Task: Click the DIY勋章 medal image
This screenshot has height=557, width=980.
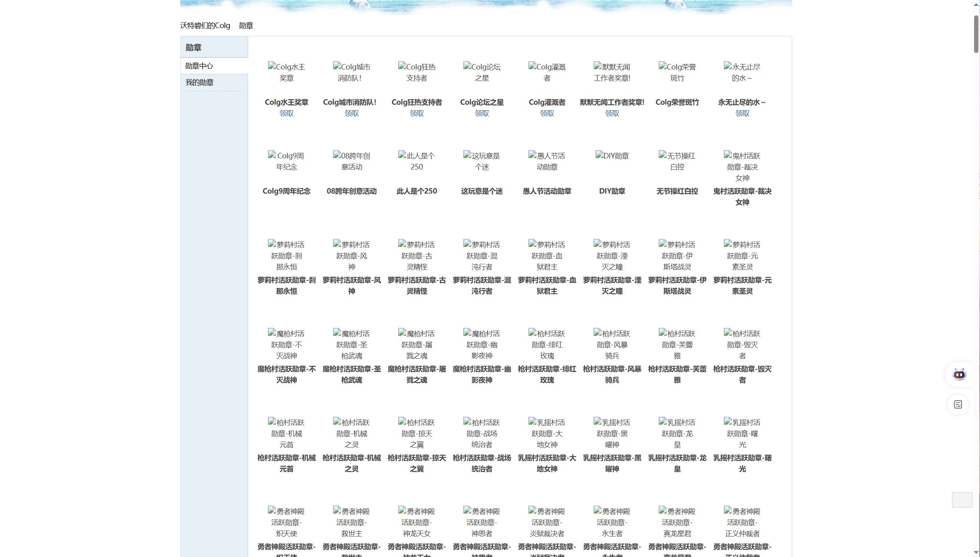Action: (x=612, y=156)
